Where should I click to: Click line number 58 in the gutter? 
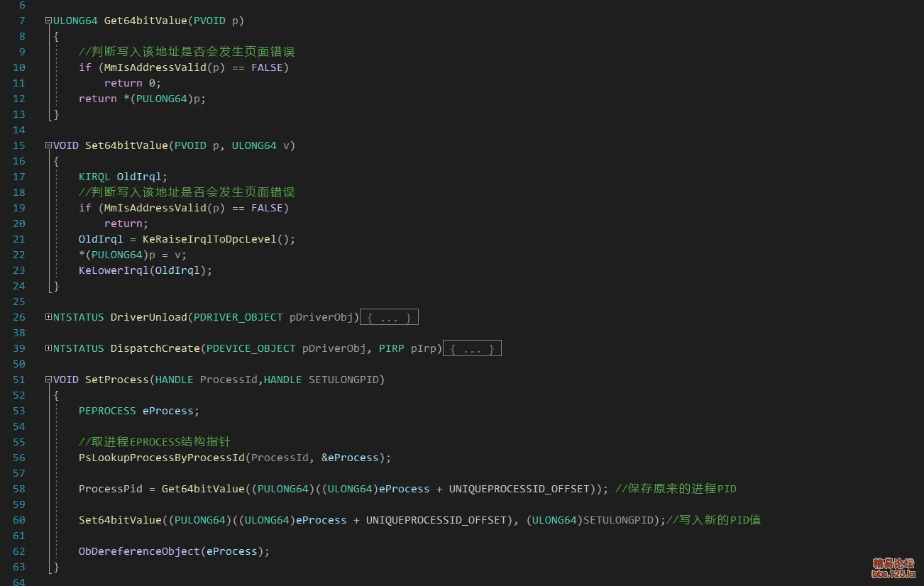pos(18,489)
